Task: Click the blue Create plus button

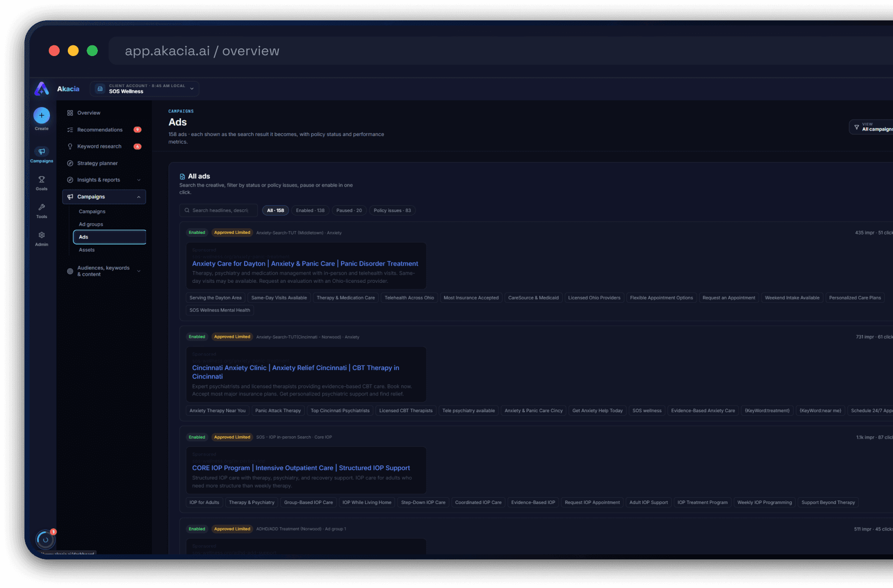Action: point(42,116)
